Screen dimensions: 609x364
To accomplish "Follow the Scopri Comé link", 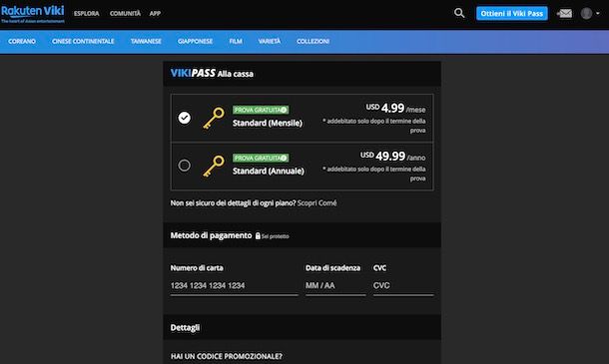I will click(316, 203).
